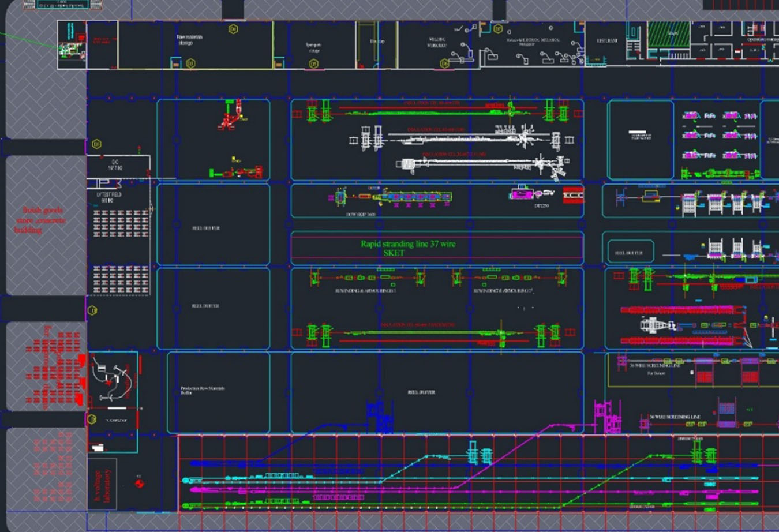Select the "BOW SKIP 3600" machine symbol
The height and width of the screenshot is (532, 779).
(392, 198)
